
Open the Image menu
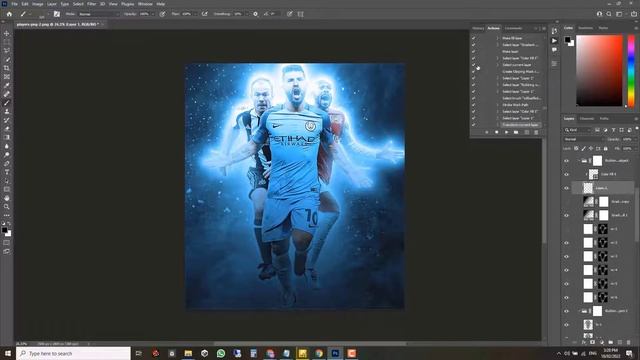(x=38, y=4)
